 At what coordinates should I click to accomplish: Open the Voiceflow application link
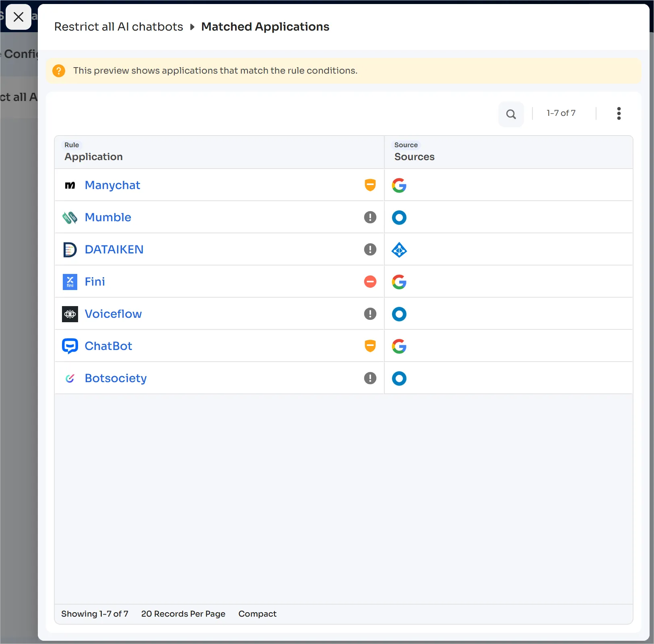[113, 314]
